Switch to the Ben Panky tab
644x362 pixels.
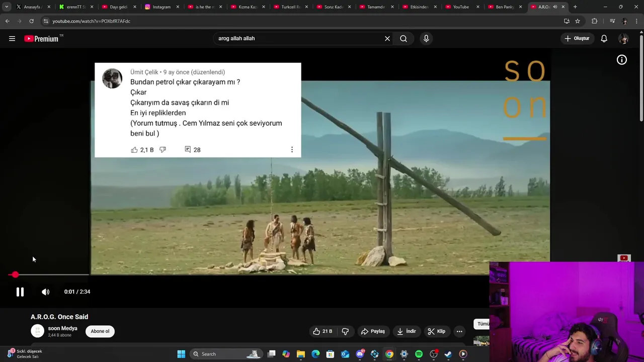[504, 7]
